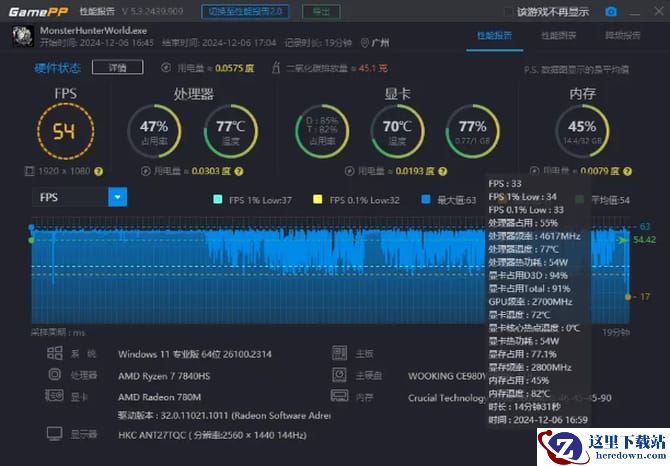Viewport: 670px width, 466px height.
Task: Click the FPS 54 dashed orange gauge
Action: click(x=65, y=131)
